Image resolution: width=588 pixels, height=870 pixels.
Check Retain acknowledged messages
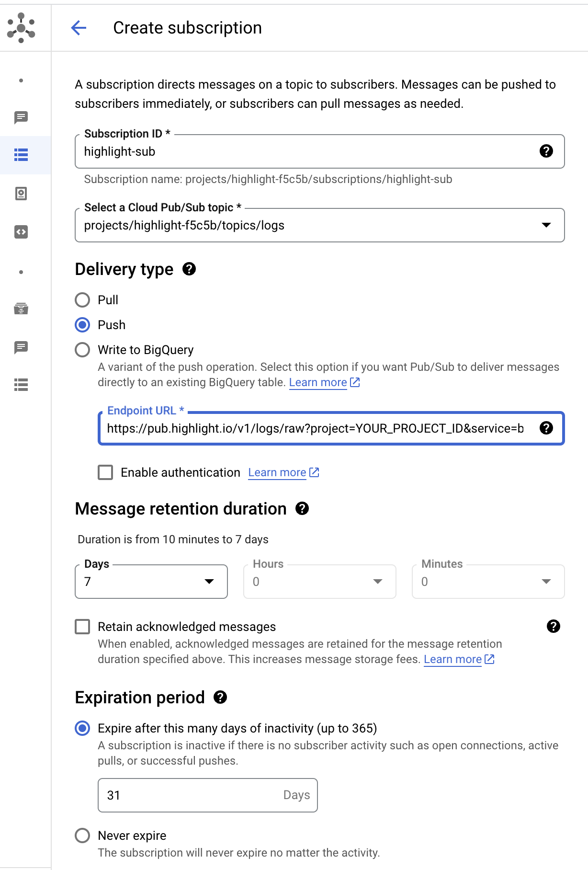tap(82, 627)
